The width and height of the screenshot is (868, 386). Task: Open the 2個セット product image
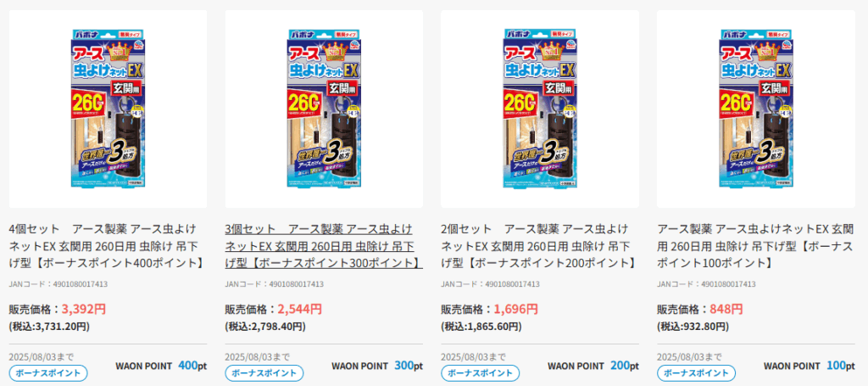[540, 109]
